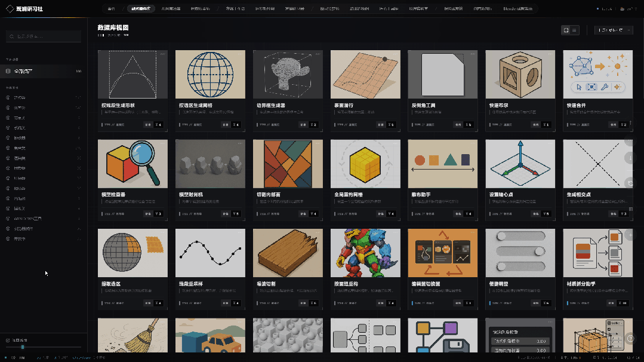
Task: Click price button on 全局重布网格 card
Action: point(391,214)
